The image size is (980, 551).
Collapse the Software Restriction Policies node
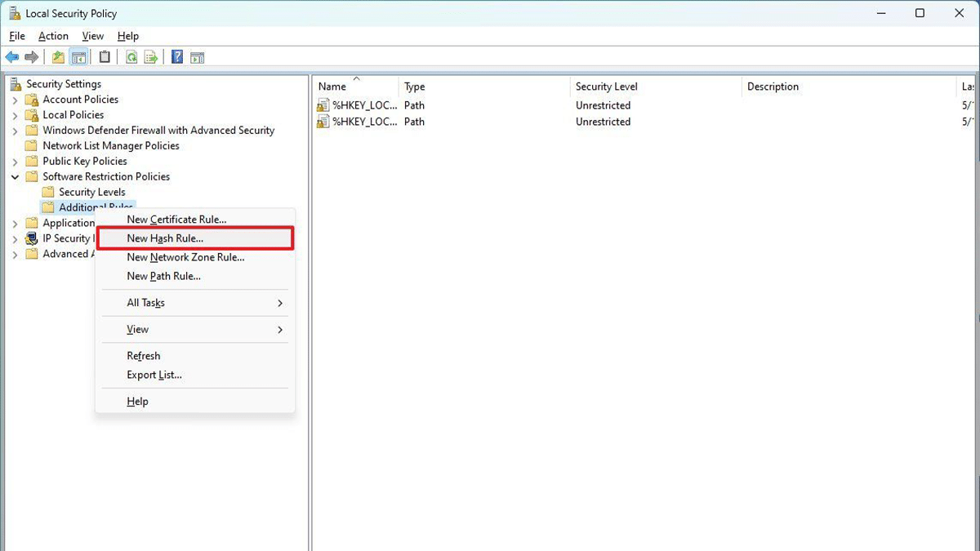(x=15, y=177)
